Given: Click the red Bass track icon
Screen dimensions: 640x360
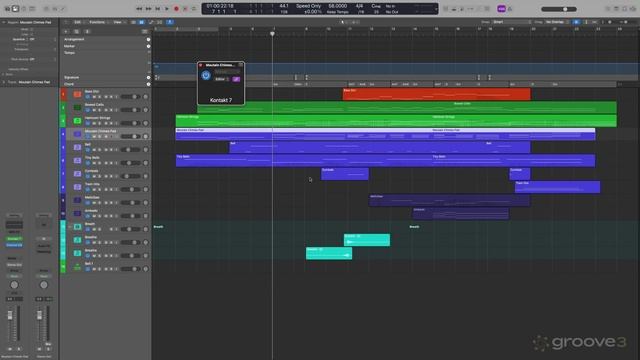Looking at the screenshot, I should [77, 94].
